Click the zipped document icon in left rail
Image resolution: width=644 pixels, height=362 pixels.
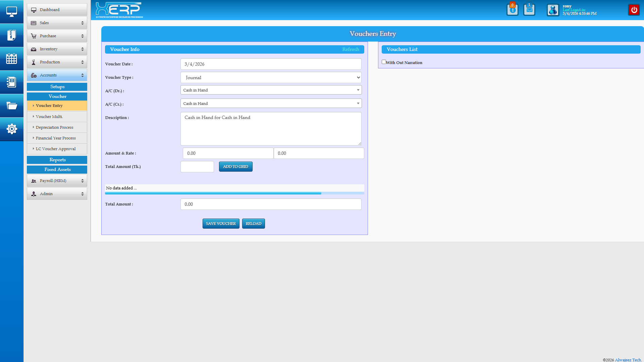pyautogui.click(x=12, y=35)
